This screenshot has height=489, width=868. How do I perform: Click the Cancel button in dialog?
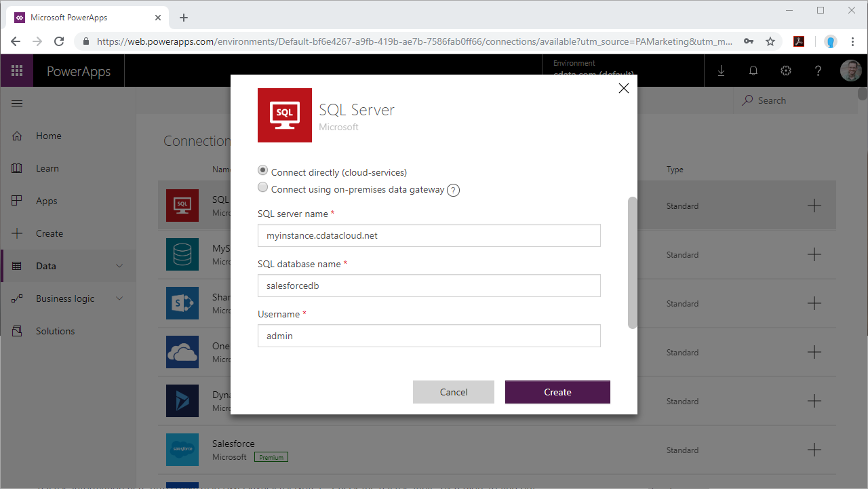454,392
